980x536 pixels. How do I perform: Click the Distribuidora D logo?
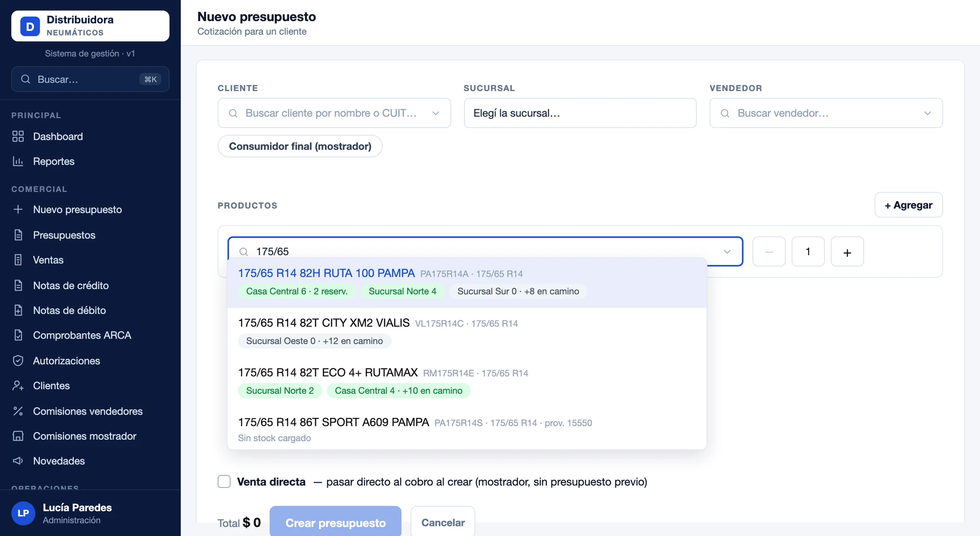tap(30, 26)
